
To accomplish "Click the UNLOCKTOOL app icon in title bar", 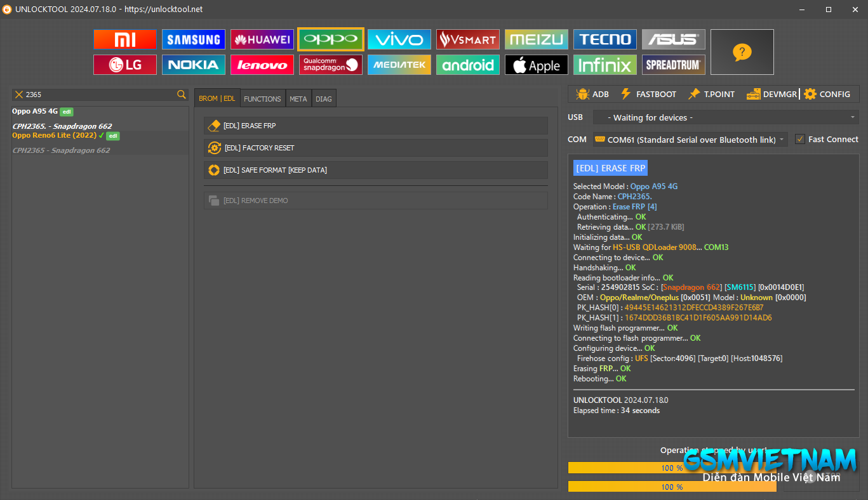I will click(x=8, y=10).
